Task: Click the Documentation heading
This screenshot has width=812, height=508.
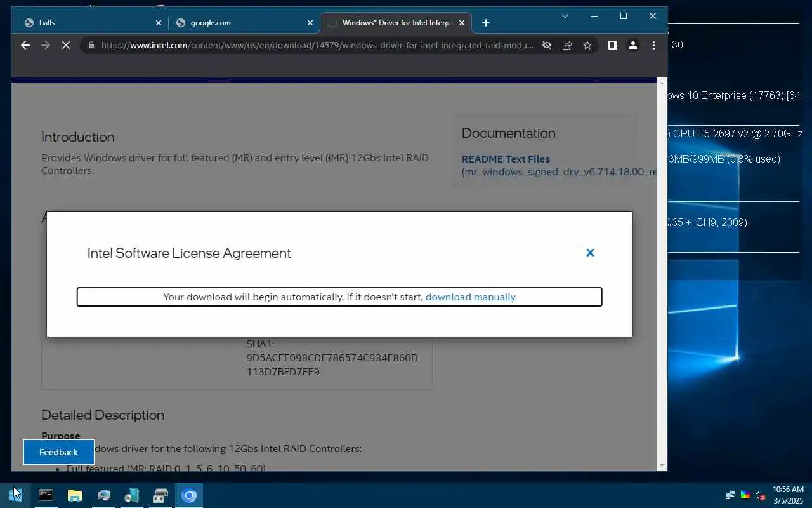Action: coord(509,133)
